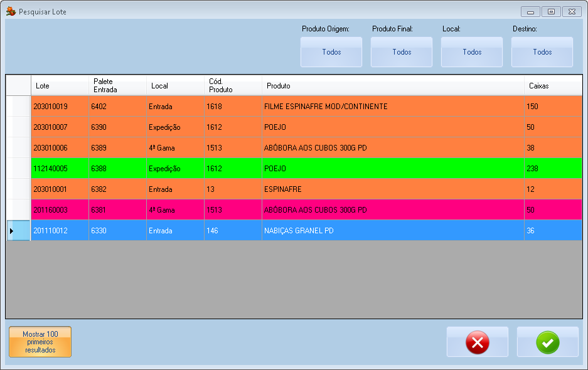The height and width of the screenshot is (370, 588).
Task: Open the Destino filter selector
Action: (542, 52)
